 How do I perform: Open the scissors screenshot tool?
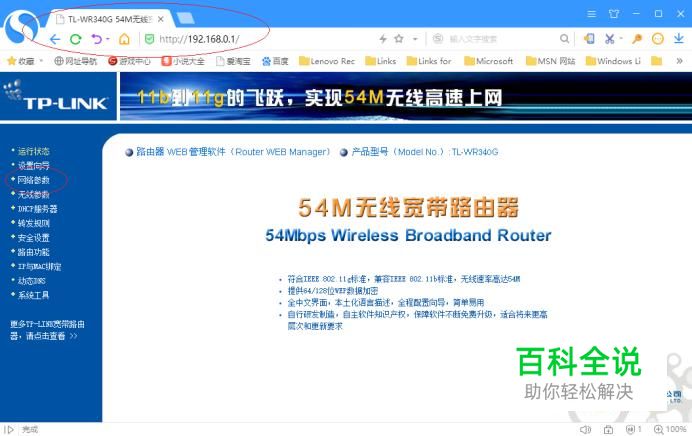point(609,39)
